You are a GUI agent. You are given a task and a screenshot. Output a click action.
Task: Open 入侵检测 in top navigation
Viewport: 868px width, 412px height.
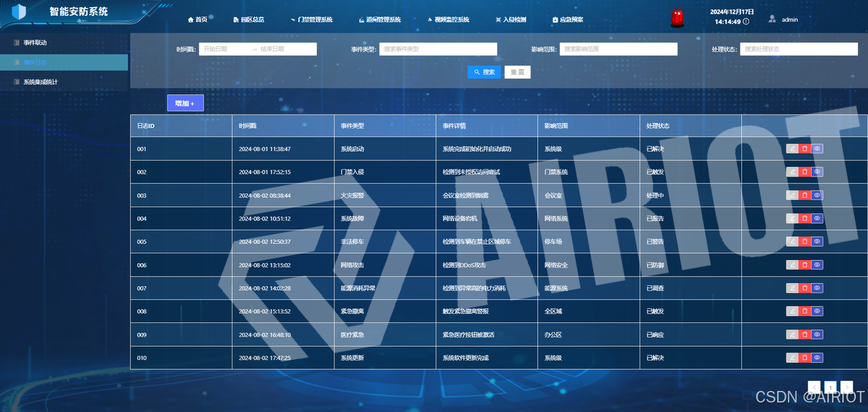pos(511,20)
